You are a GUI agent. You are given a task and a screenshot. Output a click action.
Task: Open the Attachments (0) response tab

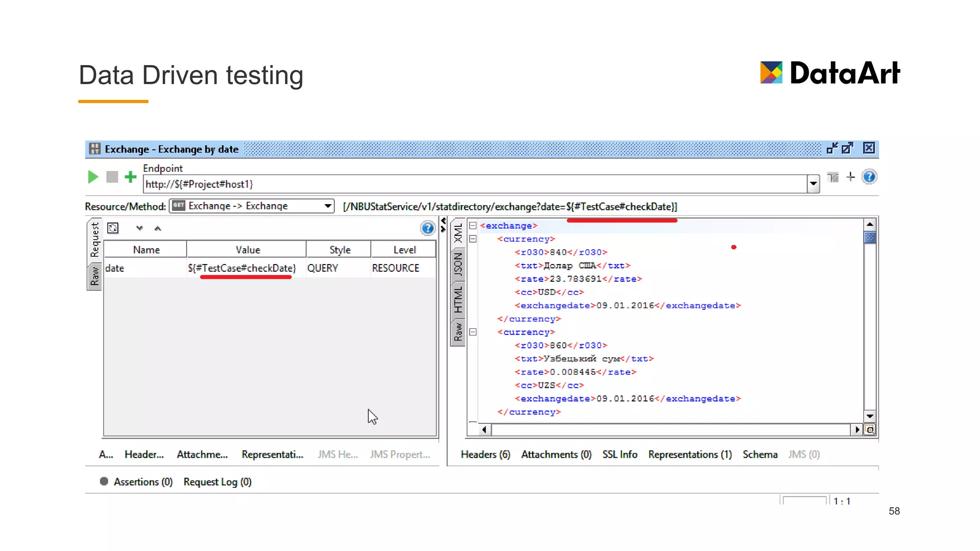556,454
